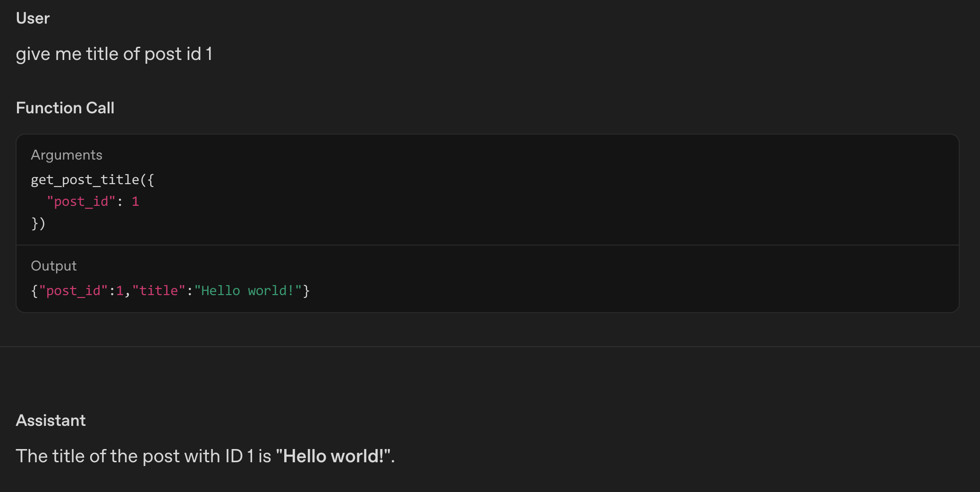Click the green "Hello world!" output string
Image resolution: width=980 pixels, height=492 pixels.
(x=248, y=291)
